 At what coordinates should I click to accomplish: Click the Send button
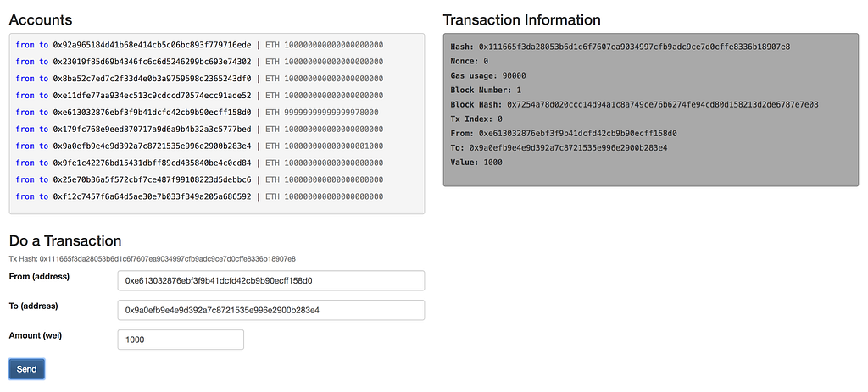pos(26,369)
